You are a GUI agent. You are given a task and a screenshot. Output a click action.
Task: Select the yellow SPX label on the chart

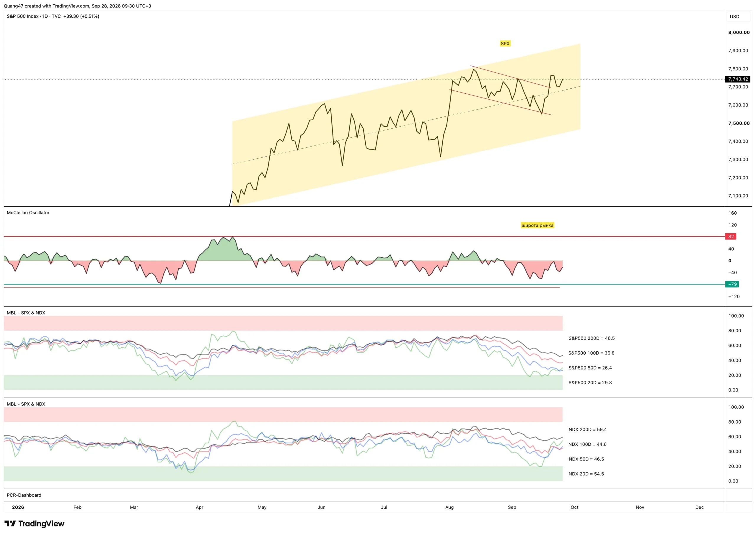tap(505, 43)
